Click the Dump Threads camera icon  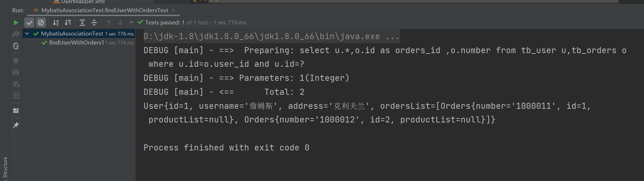pyautogui.click(x=16, y=73)
